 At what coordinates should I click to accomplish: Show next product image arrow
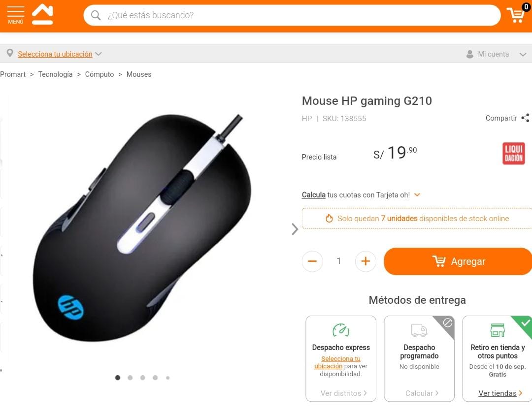[295, 229]
